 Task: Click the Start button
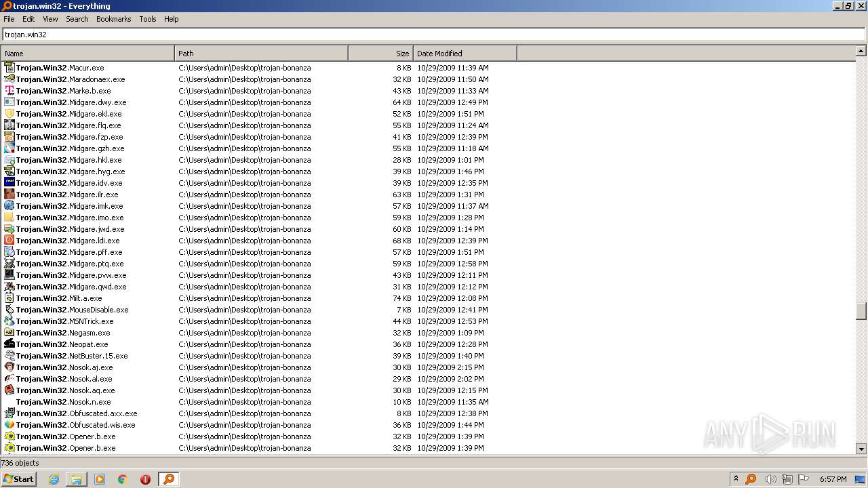19,479
